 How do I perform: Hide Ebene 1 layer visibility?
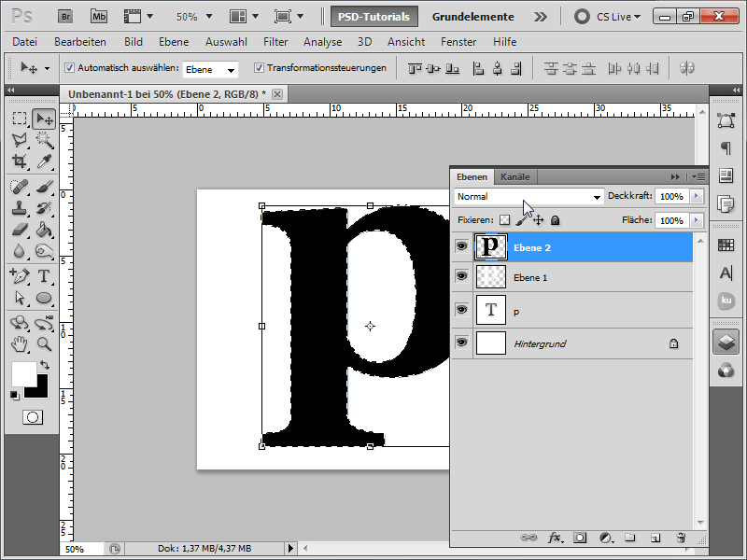(x=461, y=276)
